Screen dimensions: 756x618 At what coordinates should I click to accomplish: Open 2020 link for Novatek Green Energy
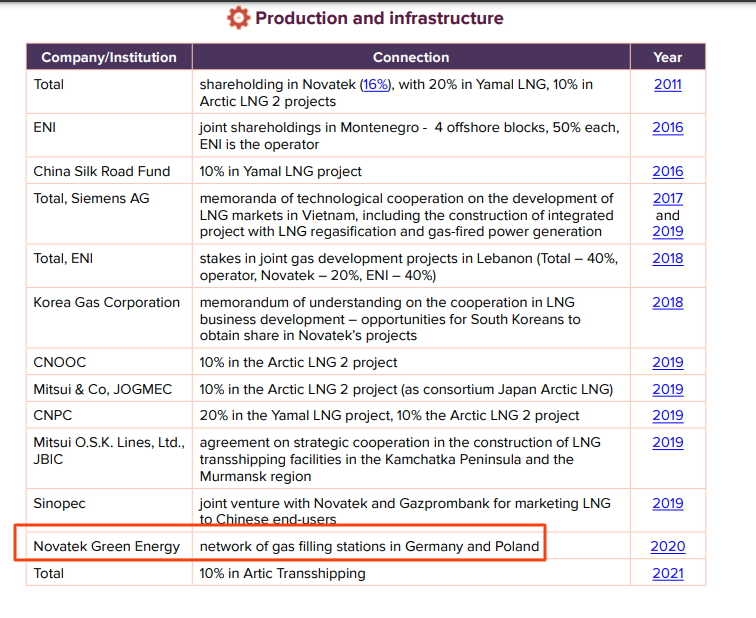coord(668,546)
